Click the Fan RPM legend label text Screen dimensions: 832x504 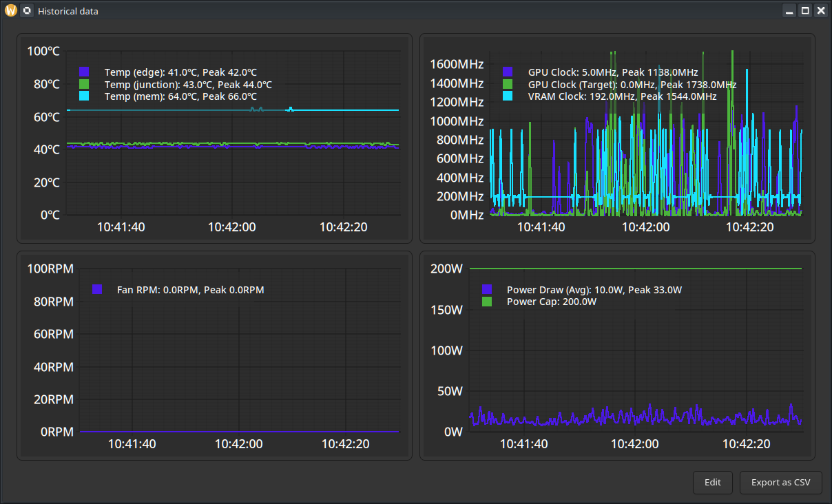coord(190,290)
